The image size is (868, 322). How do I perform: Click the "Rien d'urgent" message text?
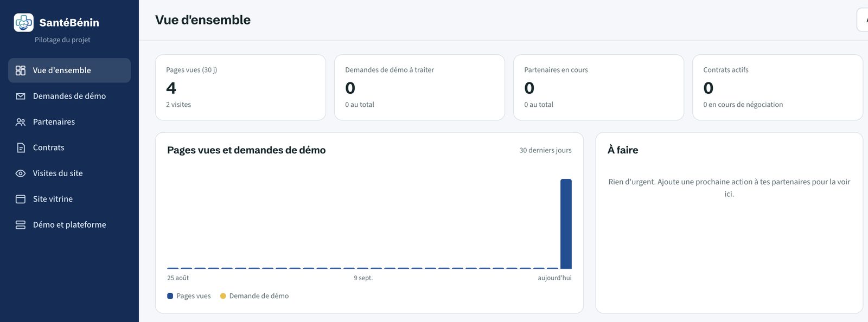tap(729, 188)
